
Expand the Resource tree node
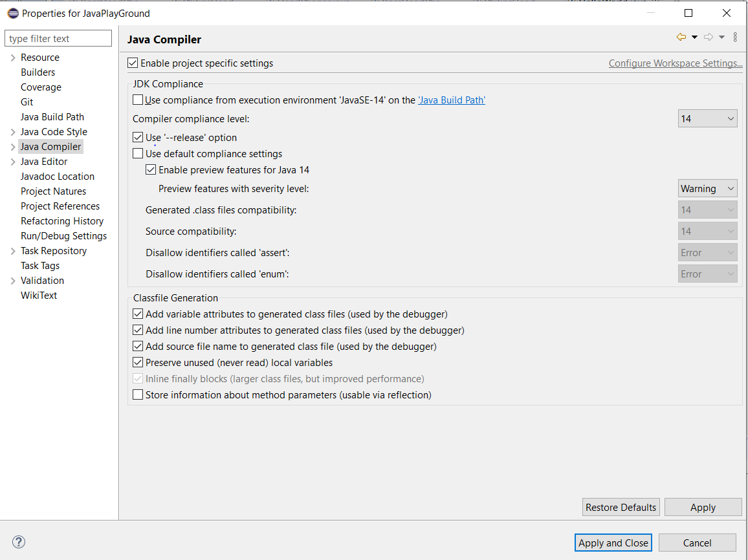[13, 58]
